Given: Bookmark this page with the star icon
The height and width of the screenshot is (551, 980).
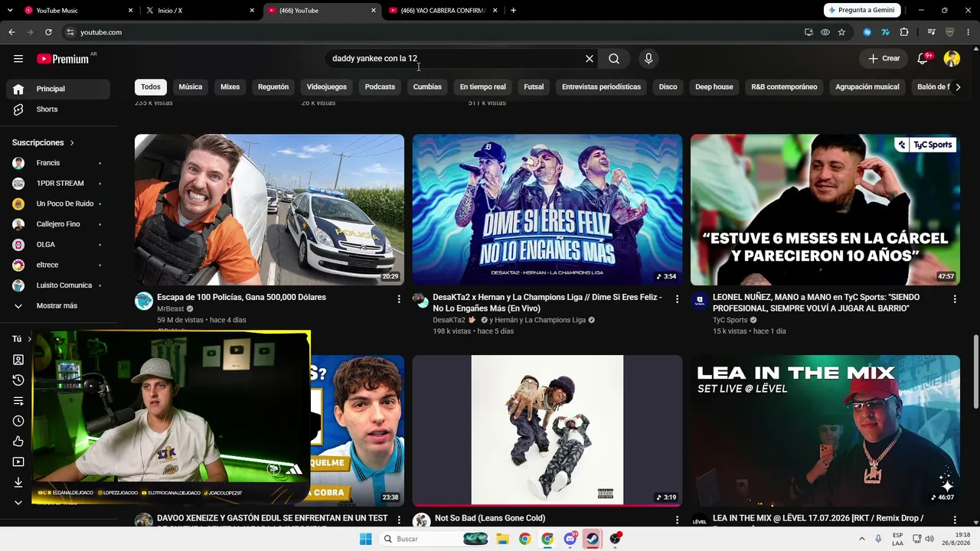Looking at the screenshot, I should (841, 32).
